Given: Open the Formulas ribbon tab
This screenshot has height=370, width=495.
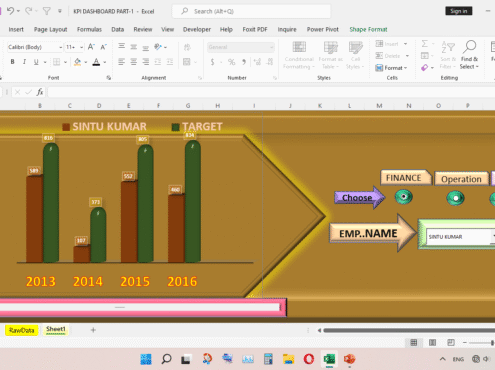Looking at the screenshot, I should tap(89, 29).
